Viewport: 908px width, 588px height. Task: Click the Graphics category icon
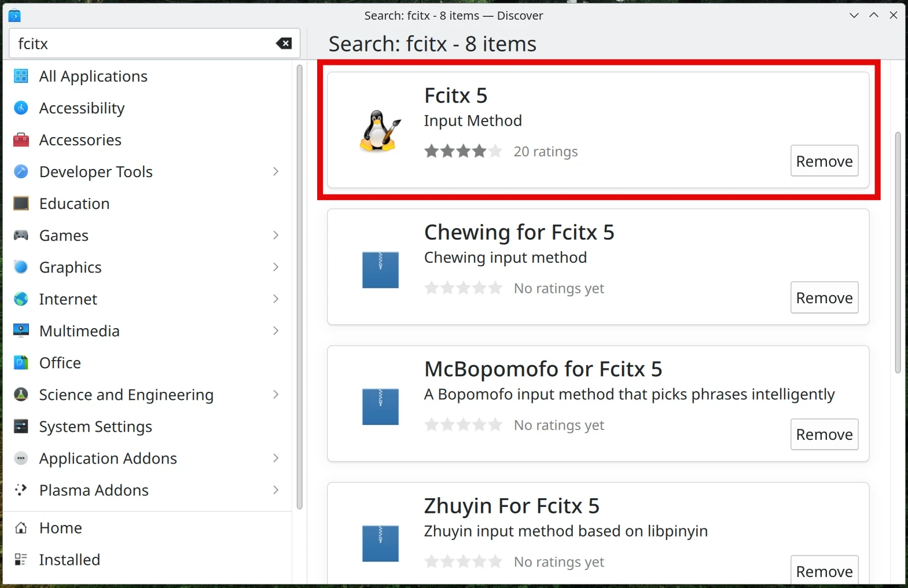[x=21, y=267]
